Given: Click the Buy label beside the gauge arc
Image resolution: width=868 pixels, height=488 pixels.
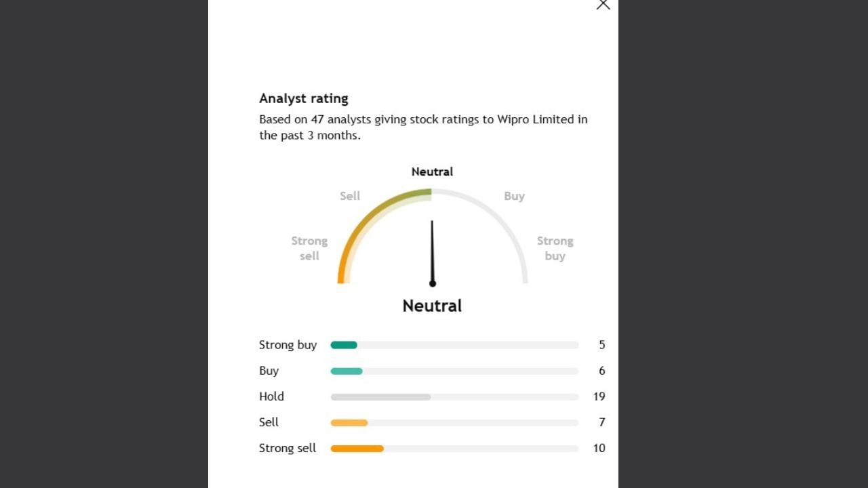Looking at the screenshot, I should (x=514, y=196).
